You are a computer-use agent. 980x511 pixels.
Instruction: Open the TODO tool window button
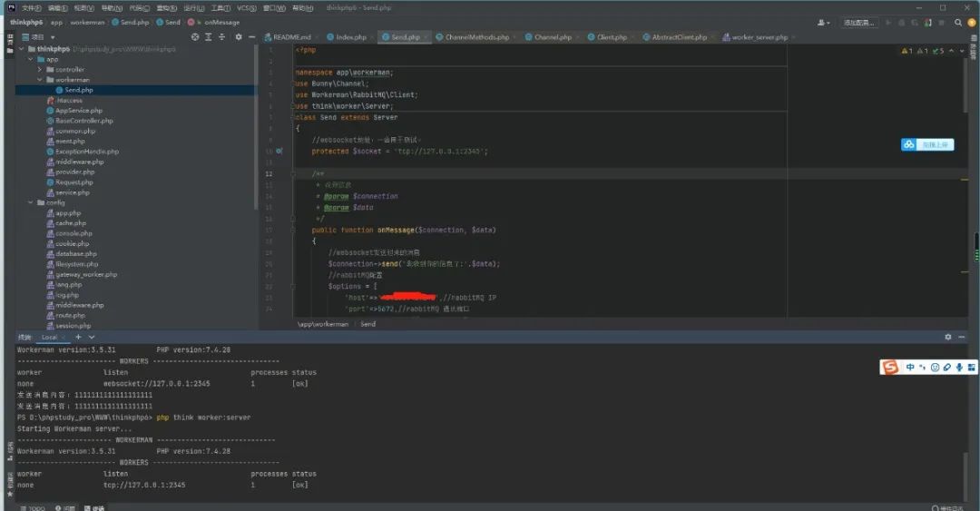[33, 508]
